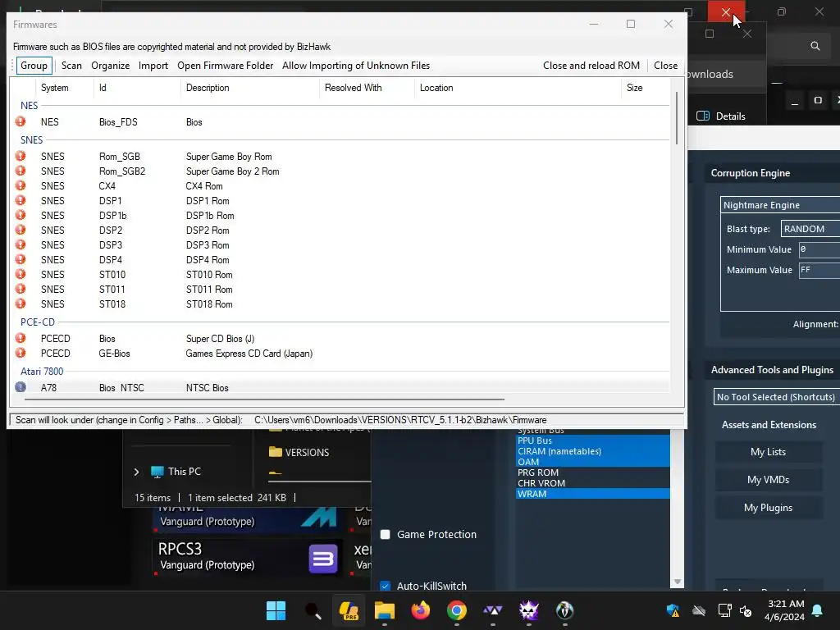Select PPU Bus memory domain
Image resolution: width=840 pixels, height=630 pixels.
point(592,441)
